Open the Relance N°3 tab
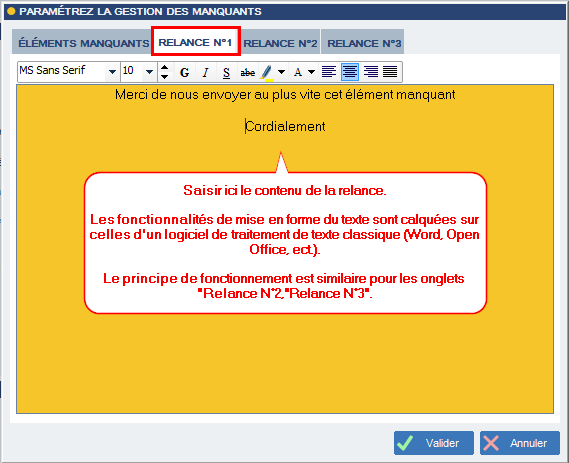The width and height of the screenshot is (569, 463). (x=364, y=43)
